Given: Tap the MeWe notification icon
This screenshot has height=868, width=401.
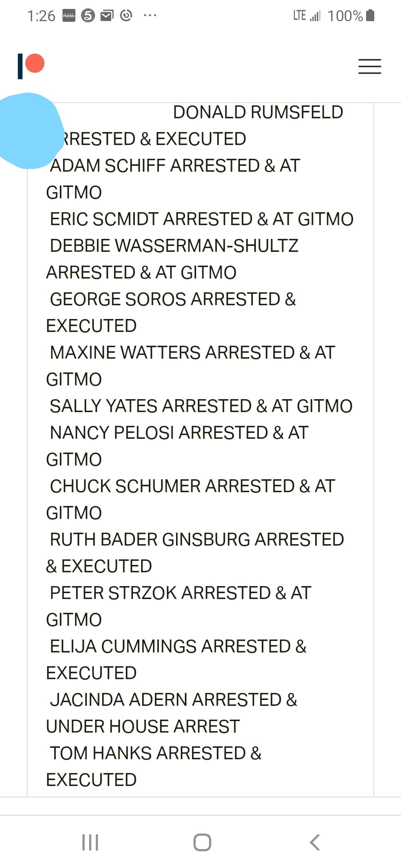Looking at the screenshot, I should point(69,16).
